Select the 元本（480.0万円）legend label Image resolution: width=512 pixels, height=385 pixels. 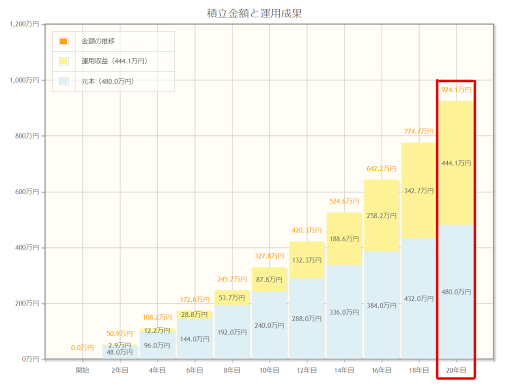click(108, 81)
